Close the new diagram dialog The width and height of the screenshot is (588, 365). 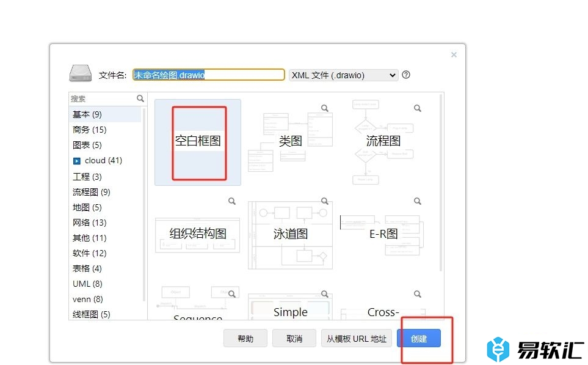(x=454, y=55)
